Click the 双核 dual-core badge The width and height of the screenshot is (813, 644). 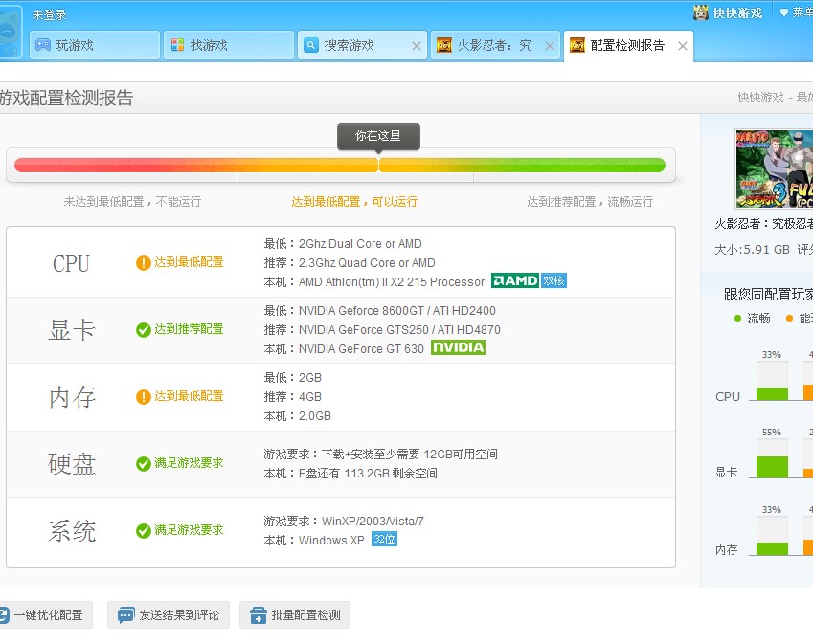click(x=554, y=281)
